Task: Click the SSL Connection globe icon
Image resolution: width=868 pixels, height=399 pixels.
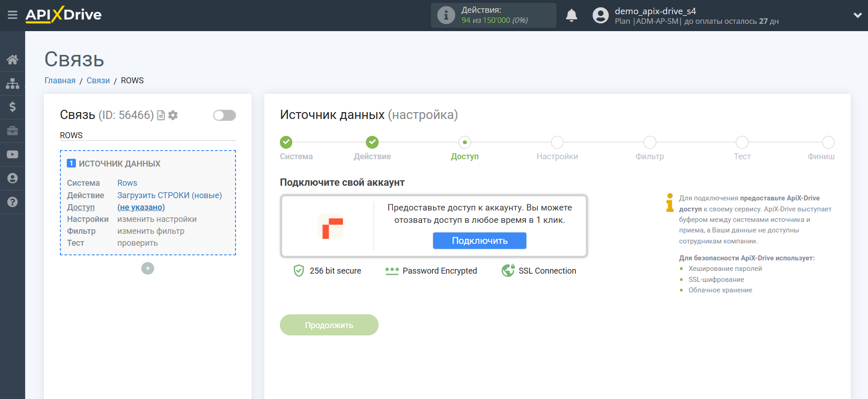Action: (x=508, y=271)
